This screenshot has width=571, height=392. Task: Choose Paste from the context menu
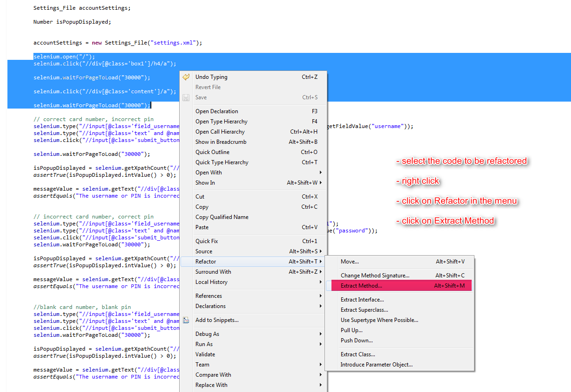(253, 227)
